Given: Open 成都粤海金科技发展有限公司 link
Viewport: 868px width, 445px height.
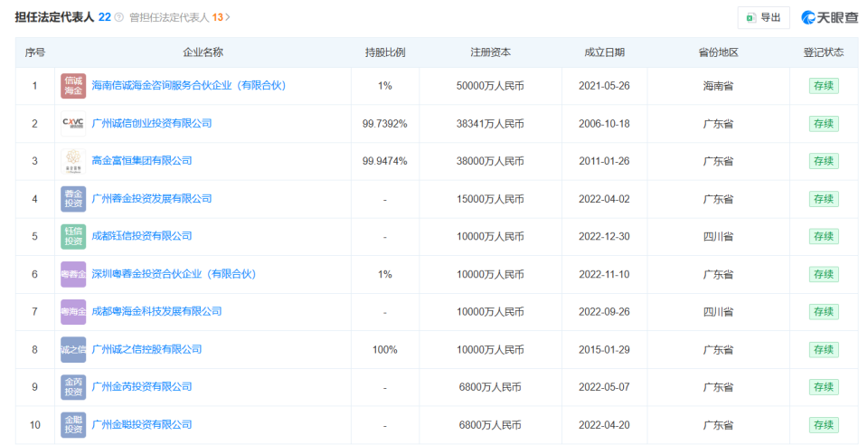Looking at the screenshot, I should click(x=156, y=312).
